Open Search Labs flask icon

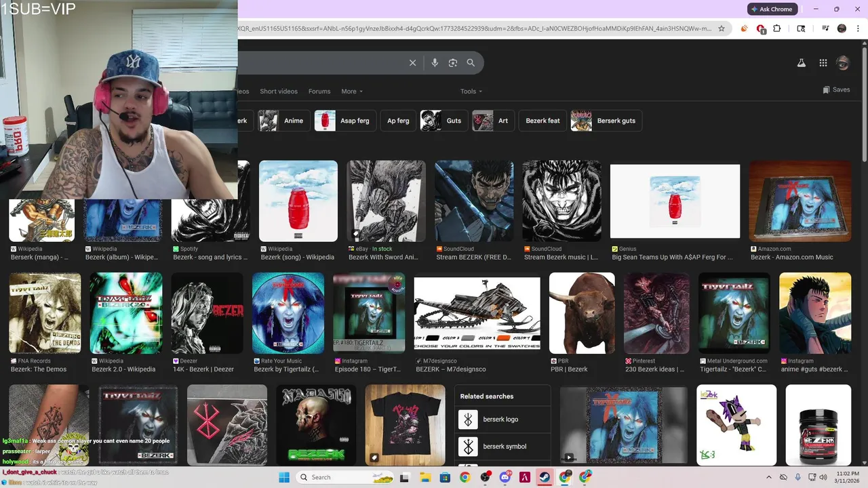801,63
